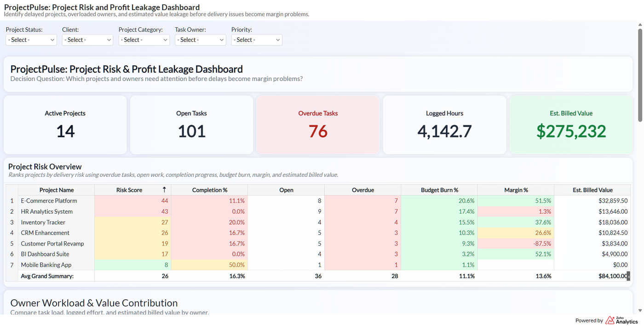Click the risk score 27 cell

pyautogui.click(x=133, y=222)
